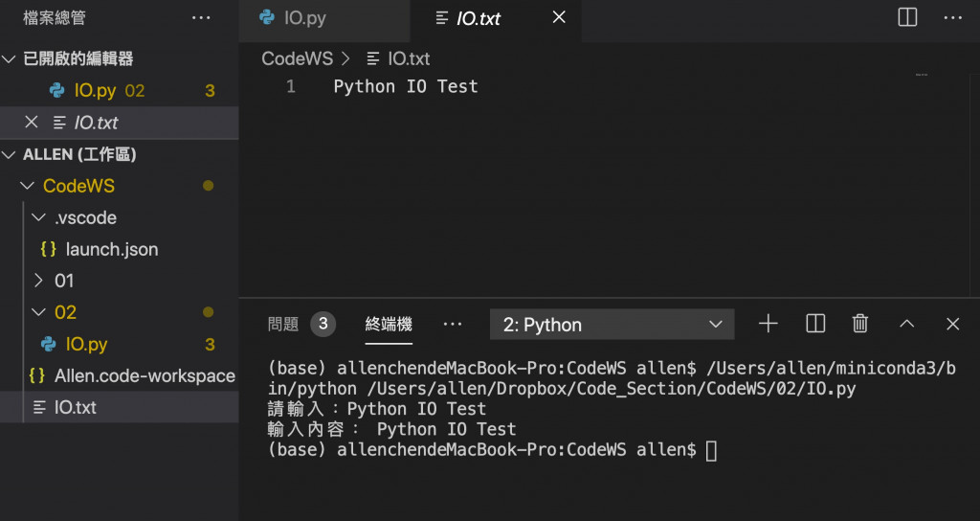Show more panel tabs via ellipsis
Image resolution: width=980 pixels, height=521 pixels.
[x=453, y=325]
